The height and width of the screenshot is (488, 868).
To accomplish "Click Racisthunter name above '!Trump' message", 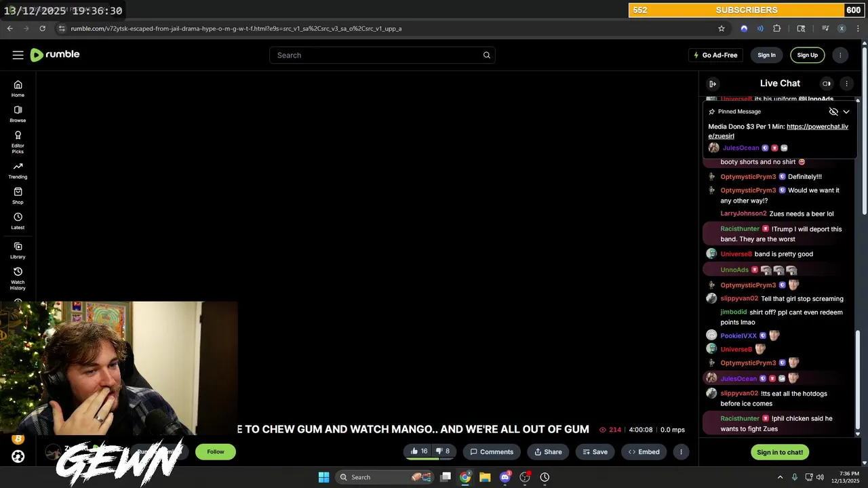I will (740, 229).
